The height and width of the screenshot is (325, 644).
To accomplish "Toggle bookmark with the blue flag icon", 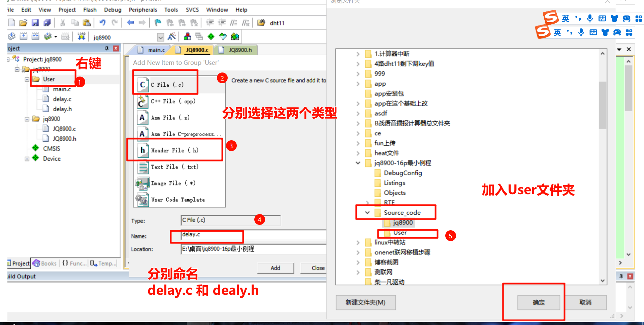I will click(158, 23).
